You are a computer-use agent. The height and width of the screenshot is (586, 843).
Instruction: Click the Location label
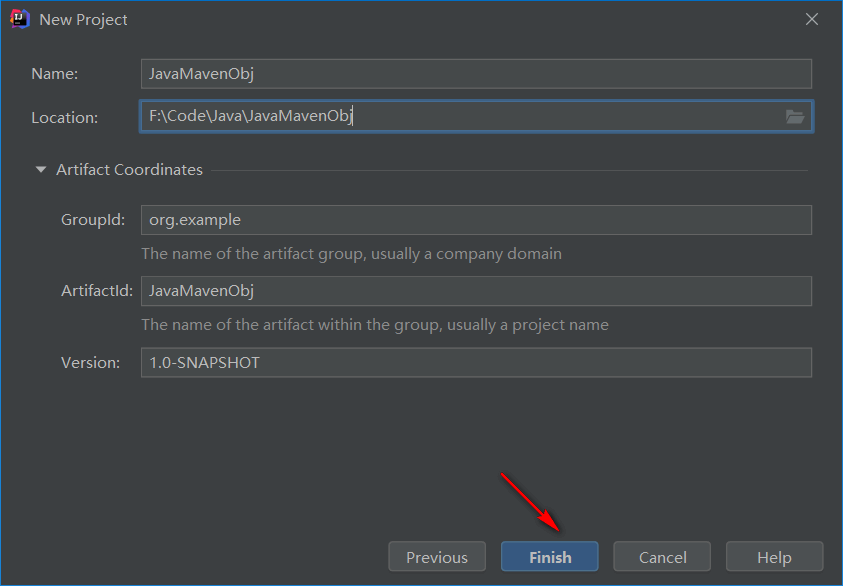[x=64, y=117]
